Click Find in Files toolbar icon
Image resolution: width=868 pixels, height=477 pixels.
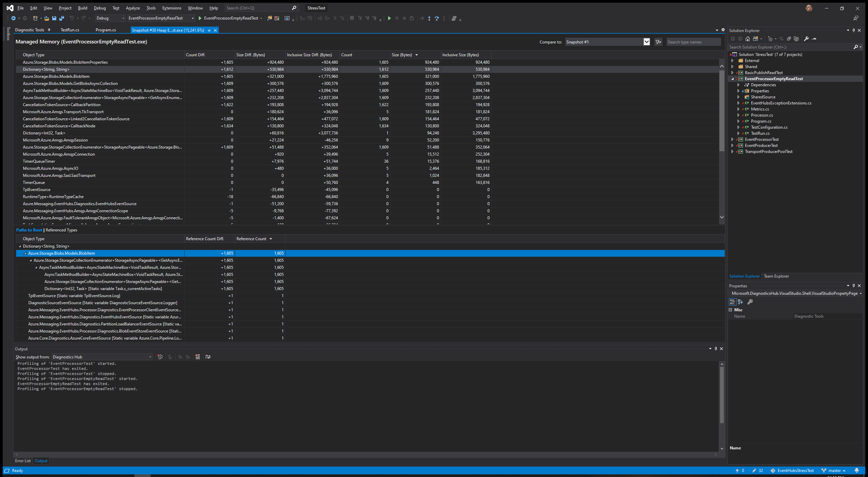click(x=269, y=18)
